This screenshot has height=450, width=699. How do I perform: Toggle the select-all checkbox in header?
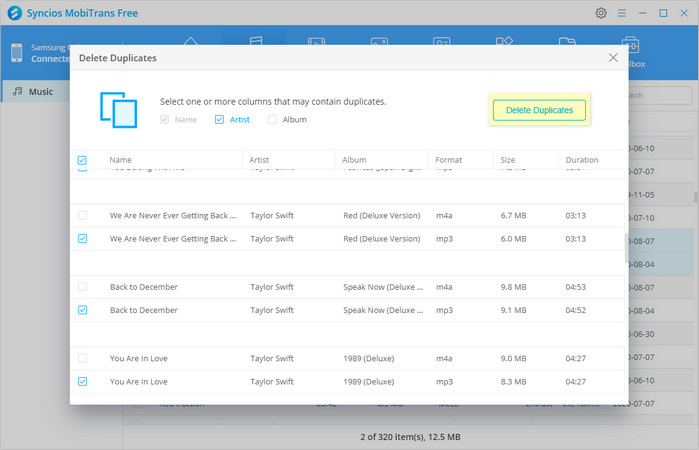point(82,160)
